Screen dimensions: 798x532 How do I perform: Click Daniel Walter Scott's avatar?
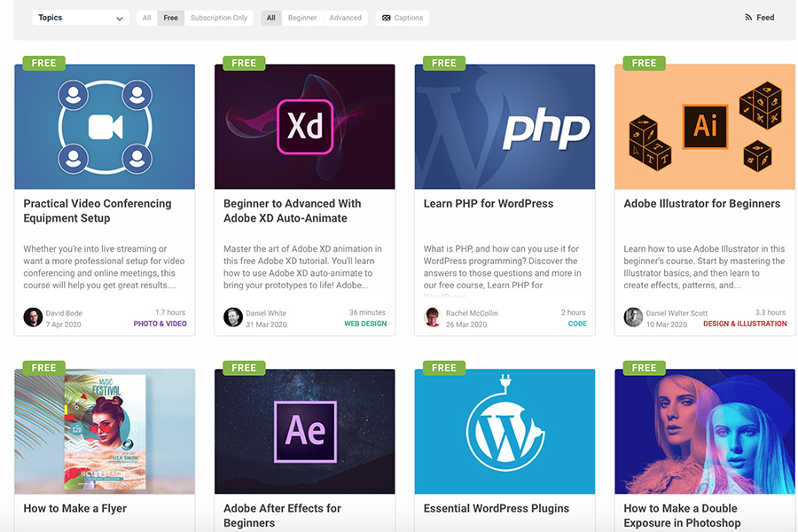point(633,317)
